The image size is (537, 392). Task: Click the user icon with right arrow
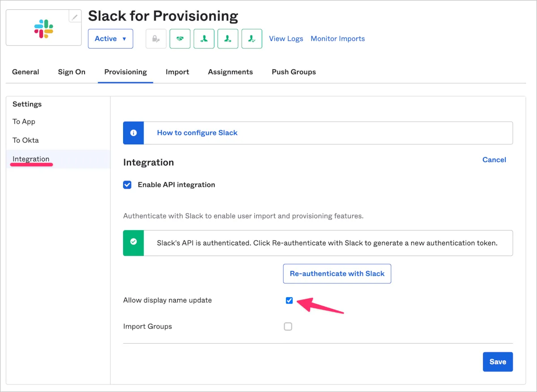point(228,39)
